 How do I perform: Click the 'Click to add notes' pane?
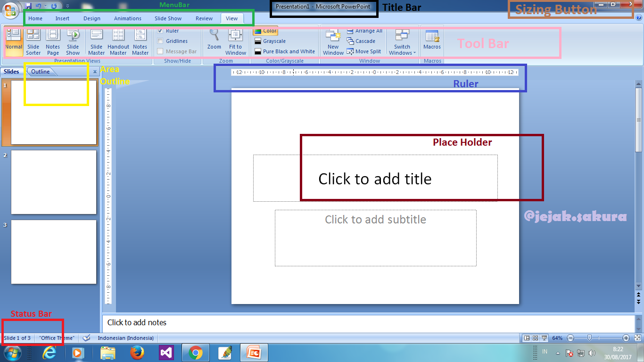click(368, 323)
